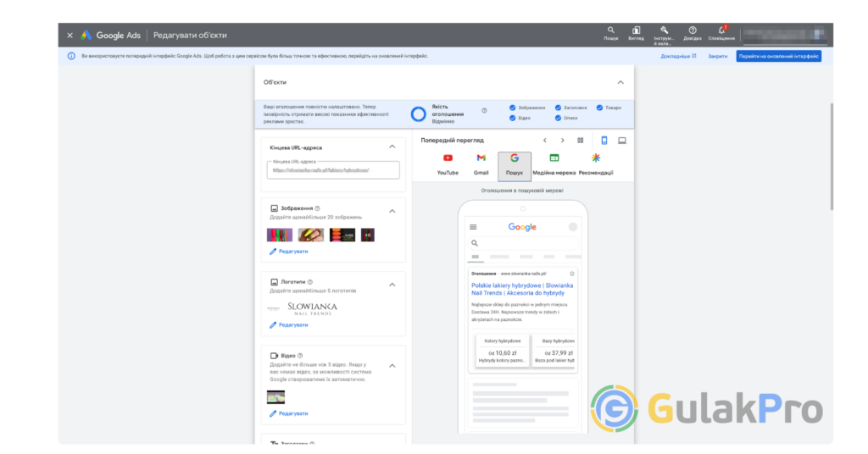The width and height of the screenshot is (868, 454).
Task: Dismiss the banner with Закрити
Action: (x=717, y=56)
